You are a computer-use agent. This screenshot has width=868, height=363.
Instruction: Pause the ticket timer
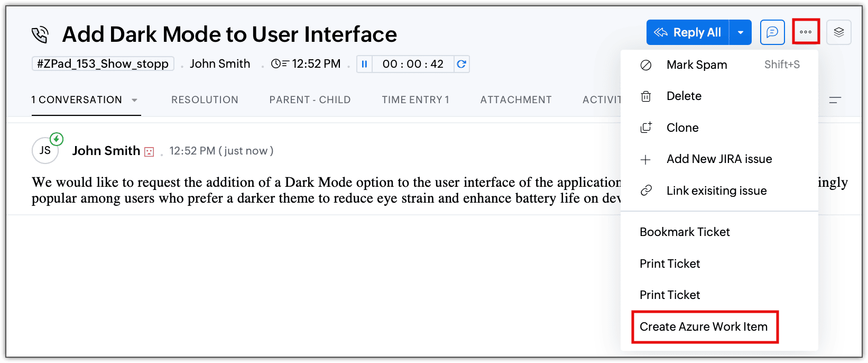point(364,64)
